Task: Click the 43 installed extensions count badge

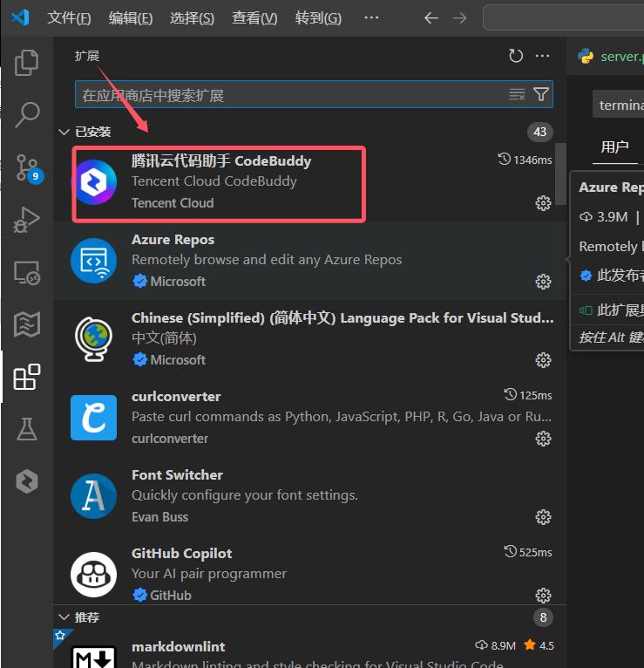Action: click(540, 132)
